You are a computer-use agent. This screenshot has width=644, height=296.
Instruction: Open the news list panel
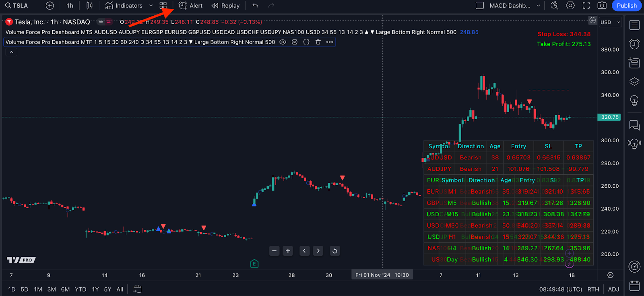tap(634, 63)
